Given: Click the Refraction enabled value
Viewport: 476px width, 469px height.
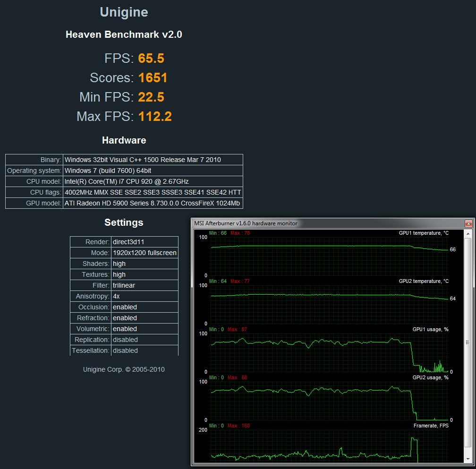Looking at the screenshot, I should tap(144, 318).
